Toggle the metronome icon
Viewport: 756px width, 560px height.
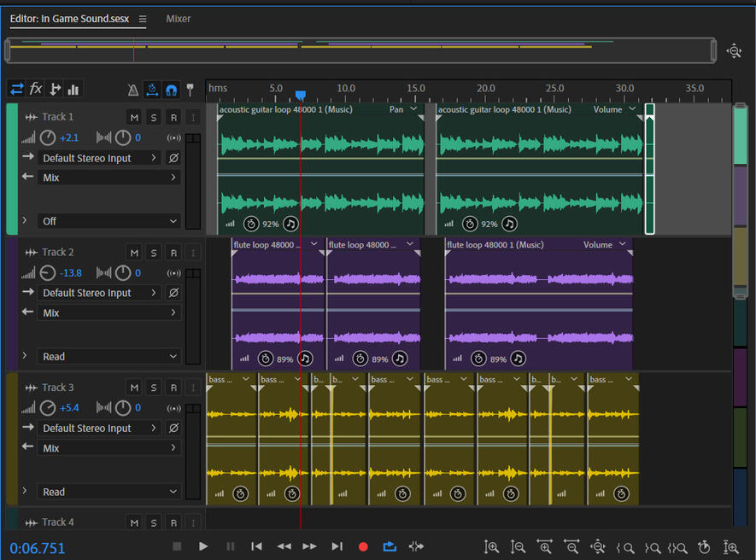click(133, 90)
